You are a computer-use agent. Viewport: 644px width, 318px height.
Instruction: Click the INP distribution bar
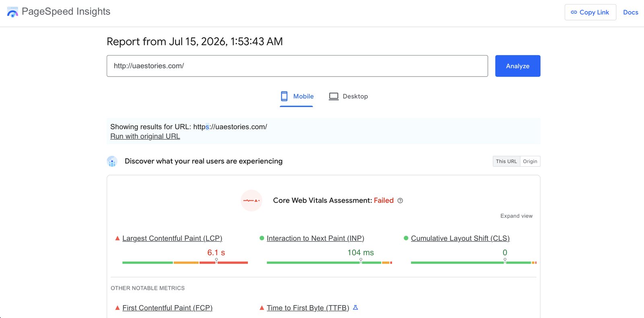(329, 262)
